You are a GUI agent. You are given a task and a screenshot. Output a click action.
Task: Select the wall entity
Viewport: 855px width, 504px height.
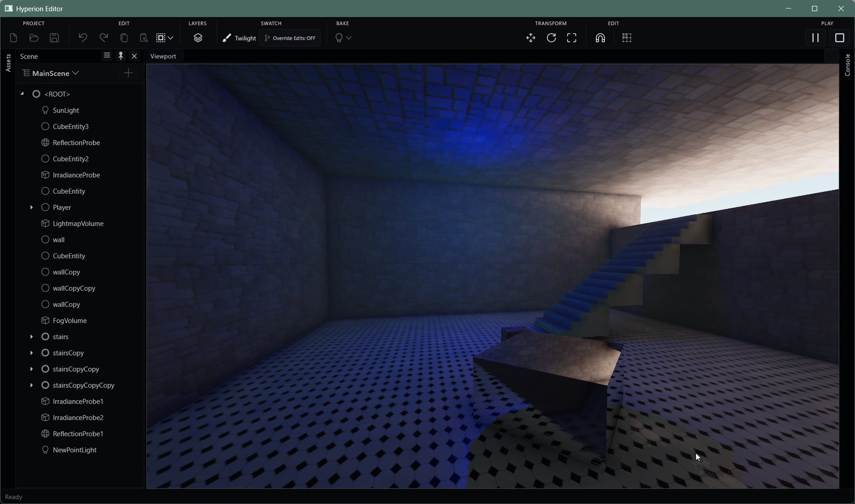pos(58,240)
